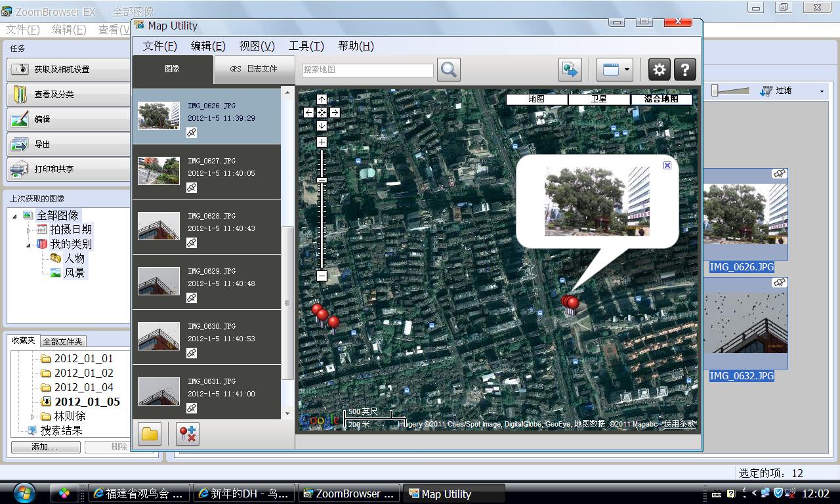Open the 使用条款 link on map
Viewport: 840px width, 504px height.
coord(679,424)
